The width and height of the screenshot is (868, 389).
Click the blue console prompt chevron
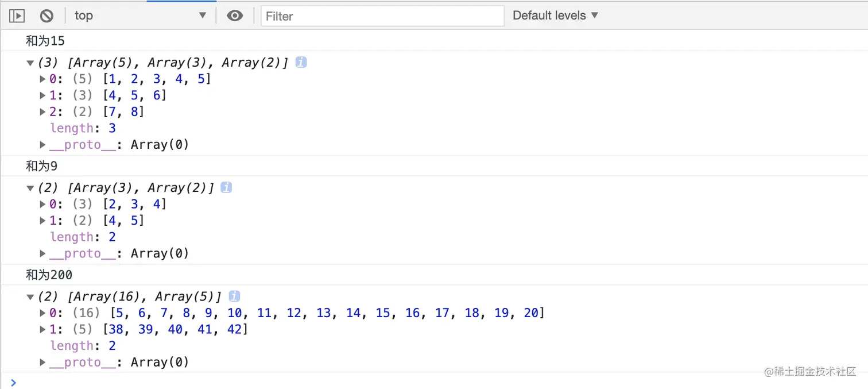(14, 382)
